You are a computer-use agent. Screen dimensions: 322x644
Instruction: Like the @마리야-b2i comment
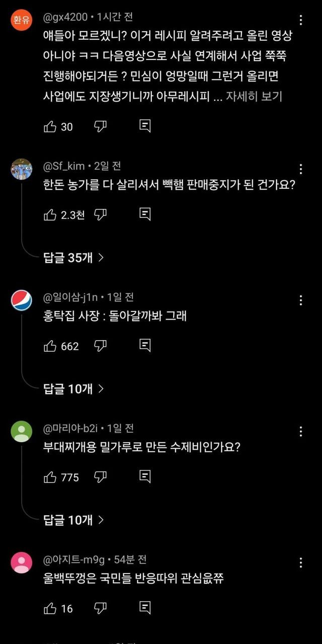50,476
